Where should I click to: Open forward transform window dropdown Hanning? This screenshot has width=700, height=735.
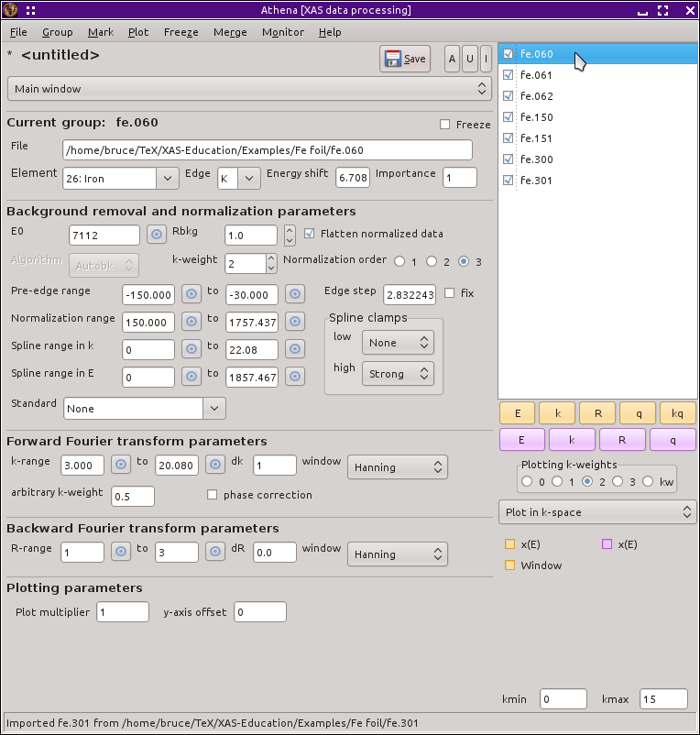(398, 466)
